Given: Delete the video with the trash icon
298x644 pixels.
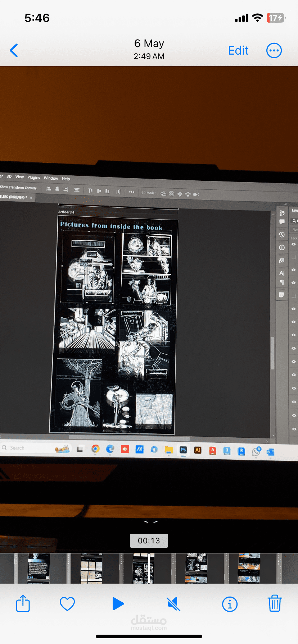Looking at the screenshot, I should pos(275,603).
